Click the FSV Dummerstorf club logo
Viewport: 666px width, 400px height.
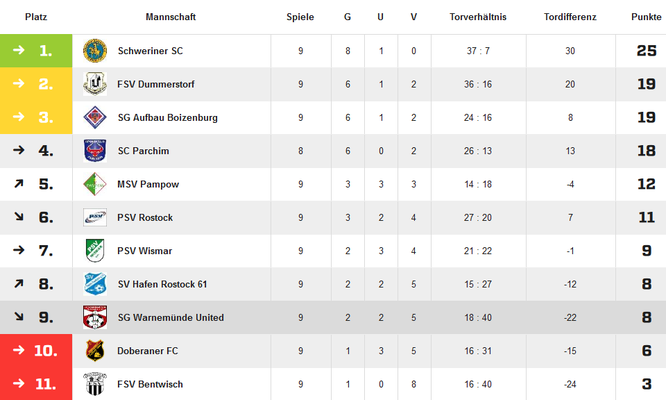[x=95, y=84]
